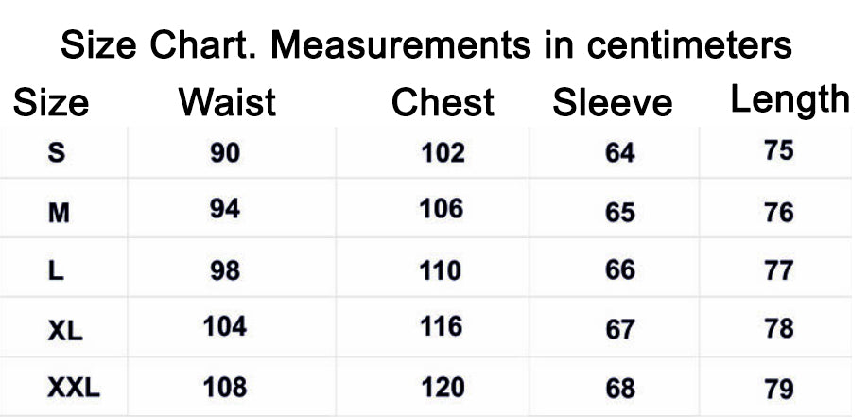Click waist value 104 for size XL
868x417 pixels.
225,326
